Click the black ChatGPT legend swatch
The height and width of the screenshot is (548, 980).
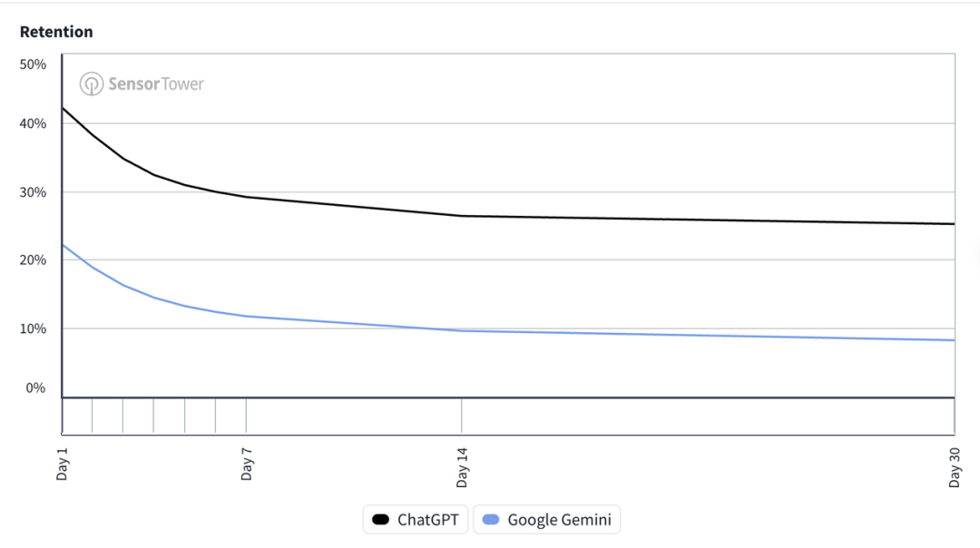pos(380,520)
